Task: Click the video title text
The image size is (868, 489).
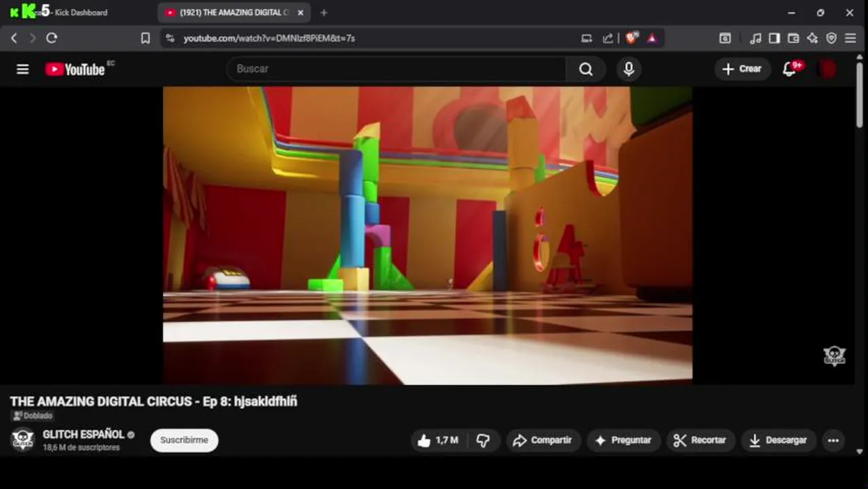Action: [153, 401]
